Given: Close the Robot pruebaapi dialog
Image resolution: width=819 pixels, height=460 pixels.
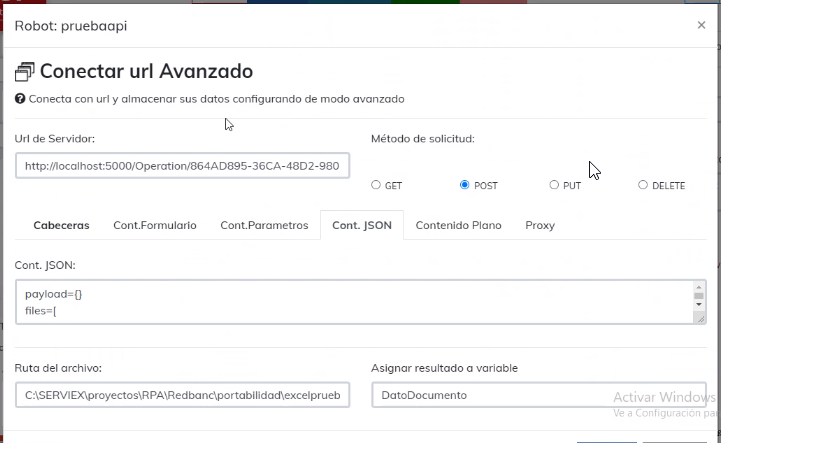Looking at the screenshot, I should tap(701, 25).
